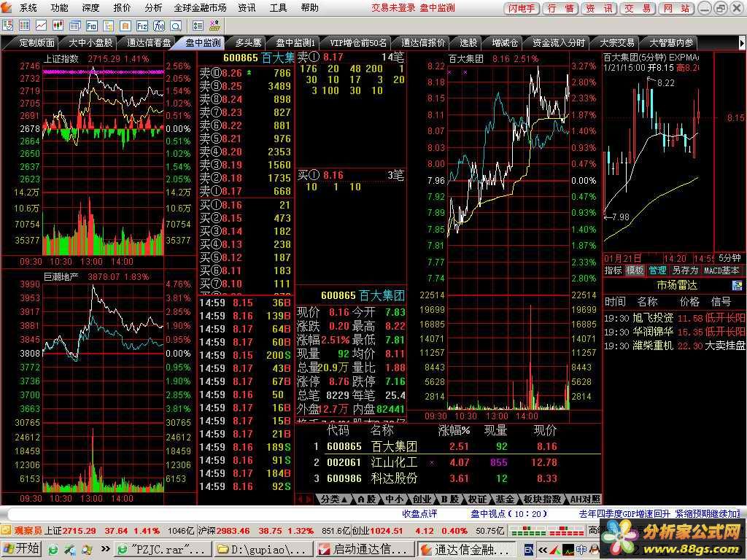Viewport: 747px width, 560px height.
Task: Click the colorful abacus tools icon
Action: (215, 26)
